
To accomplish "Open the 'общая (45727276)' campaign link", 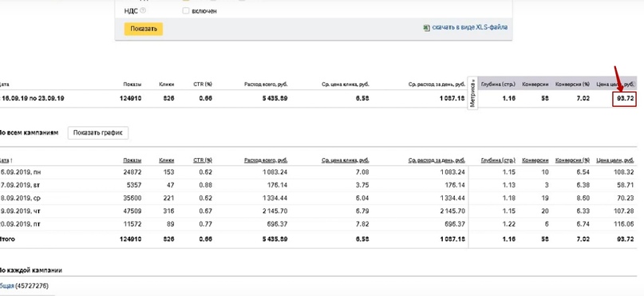I will [x=7, y=286].
